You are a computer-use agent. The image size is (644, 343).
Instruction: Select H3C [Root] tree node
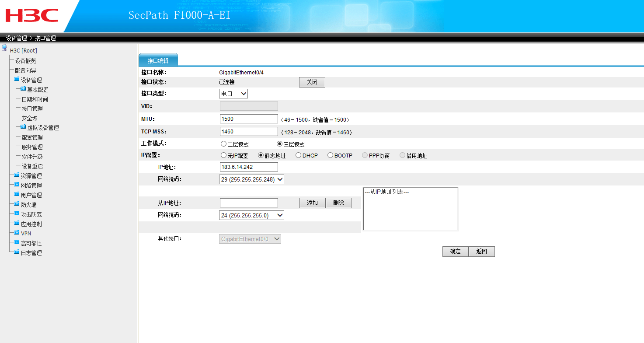(x=24, y=51)
